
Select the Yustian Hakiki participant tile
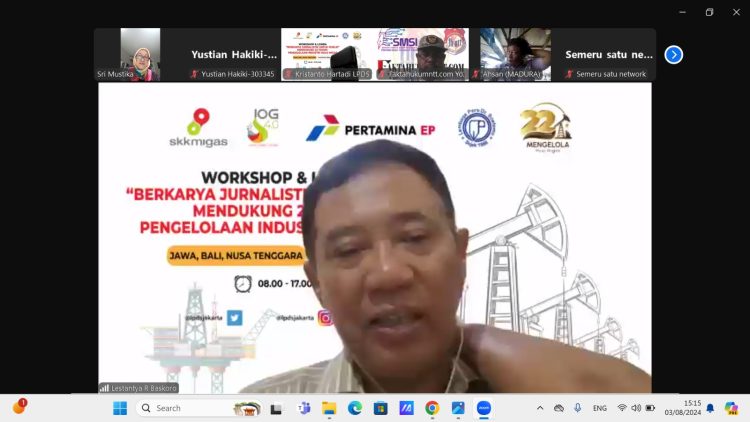234,54
